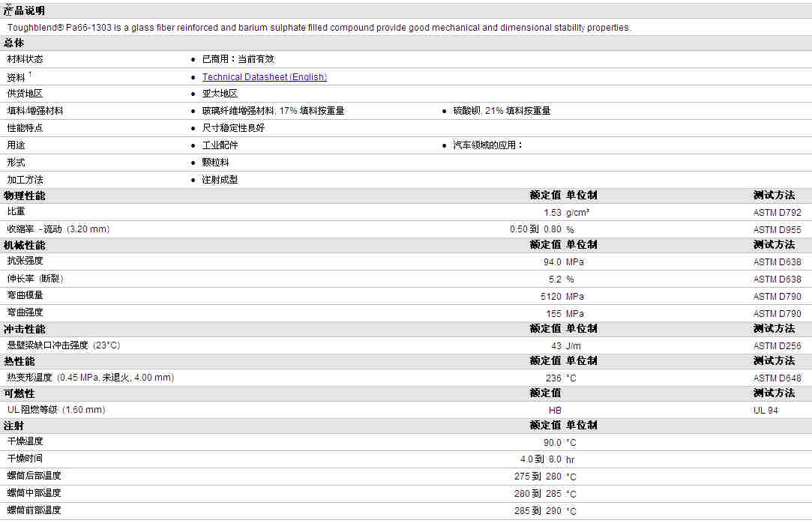The image size is (812, 523).
Task: Select the HB flame rating value
Action: pyautogui.click(x=555, y=410)
